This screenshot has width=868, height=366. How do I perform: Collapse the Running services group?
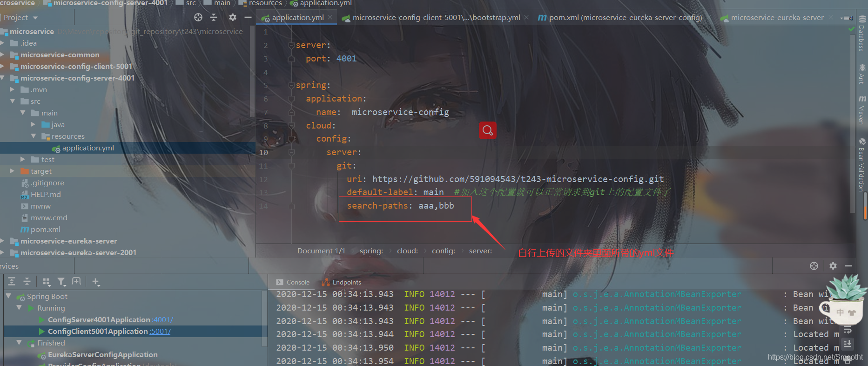pyautogui.click(x=19, y=307)
